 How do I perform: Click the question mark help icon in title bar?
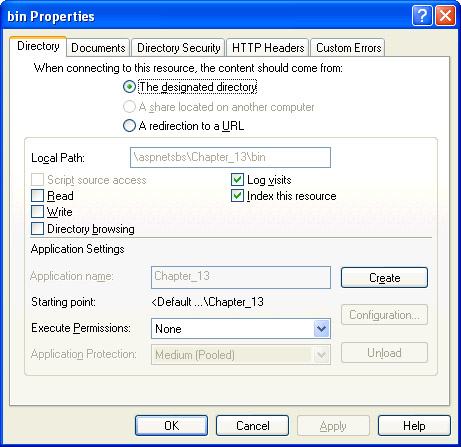pos(422,16)
